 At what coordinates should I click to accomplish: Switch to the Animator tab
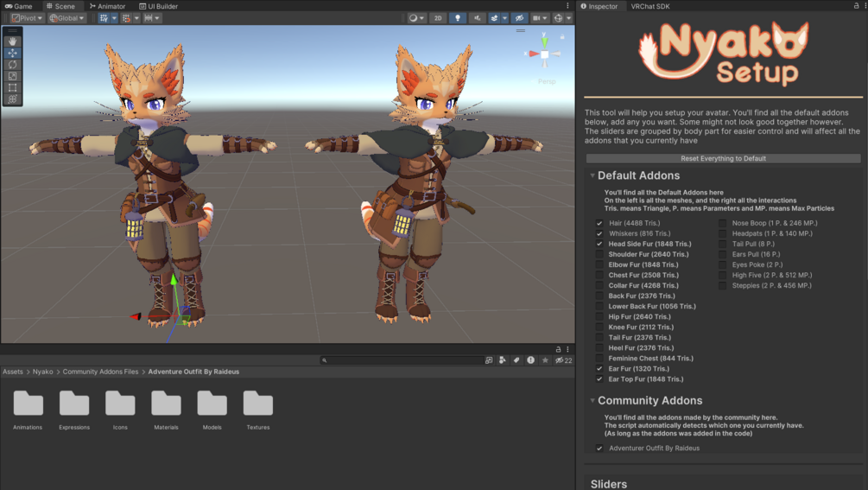tap(107, 6)
